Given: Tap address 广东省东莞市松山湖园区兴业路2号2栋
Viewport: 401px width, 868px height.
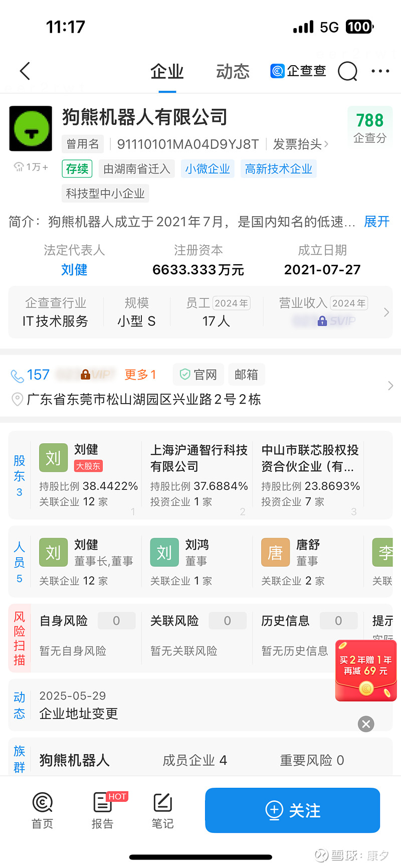Looking at the screenshot, I should (x=144, y=400).
